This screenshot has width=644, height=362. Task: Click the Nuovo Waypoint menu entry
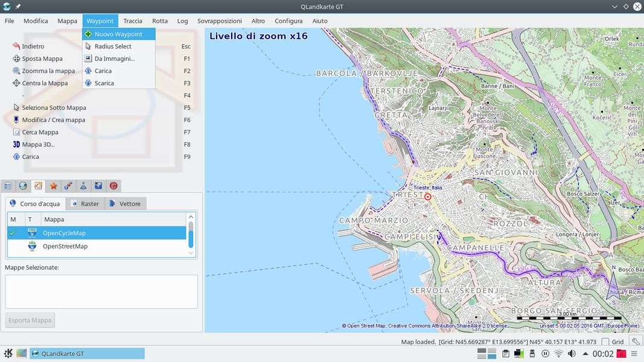pos(118,34)
